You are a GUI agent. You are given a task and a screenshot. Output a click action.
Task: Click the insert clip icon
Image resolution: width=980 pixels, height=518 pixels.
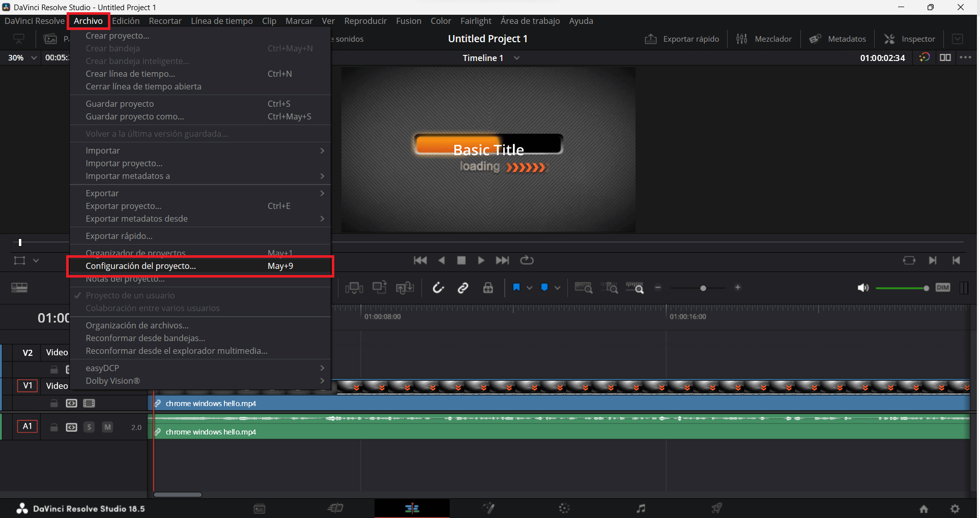click(x=354, y=288)
